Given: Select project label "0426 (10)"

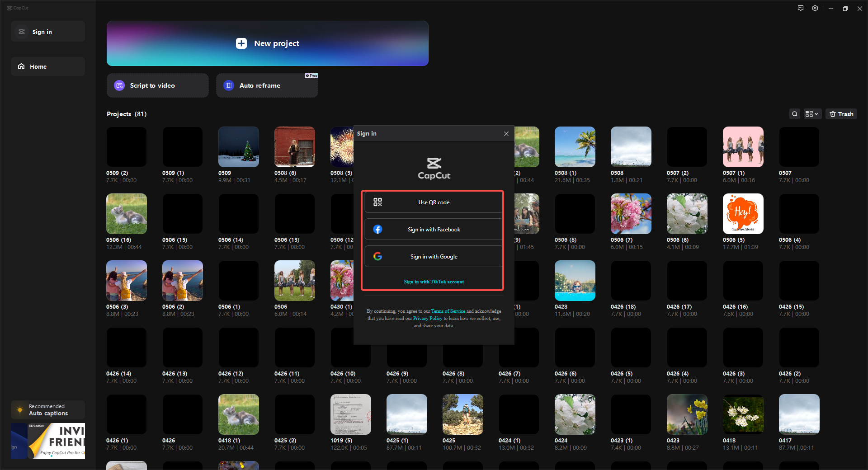Looking at the screenshot, I should pos(343,374).
